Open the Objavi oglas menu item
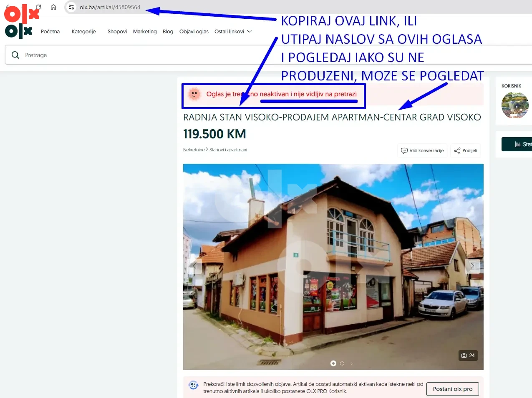This screenshot has width=532, height=398. 194,32
